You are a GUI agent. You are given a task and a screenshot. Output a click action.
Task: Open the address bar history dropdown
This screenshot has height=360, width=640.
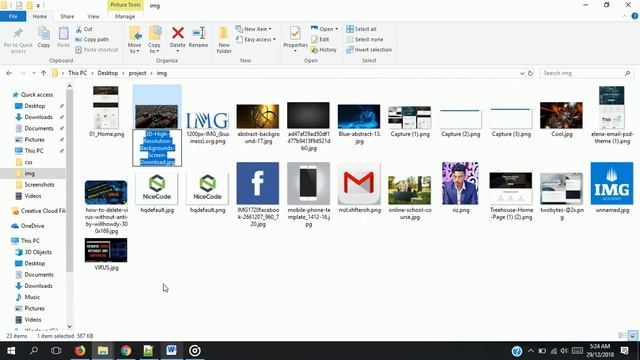click(522, 73)
